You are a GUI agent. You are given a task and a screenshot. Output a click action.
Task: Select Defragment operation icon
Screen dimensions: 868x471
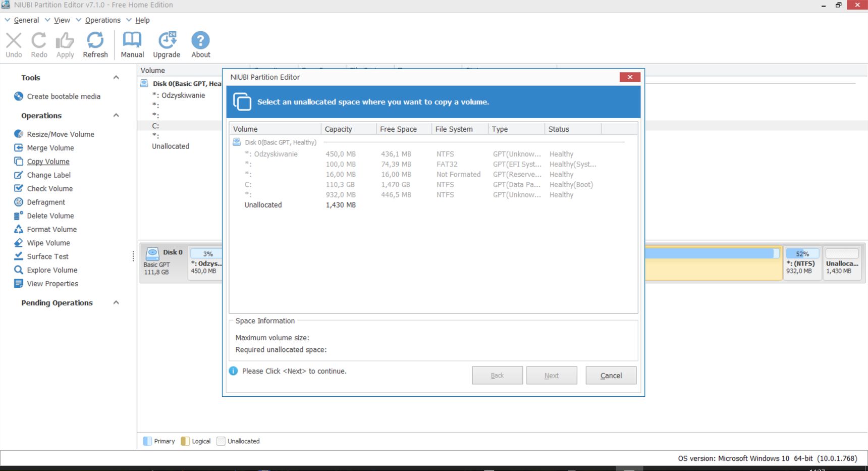tap(19, 202)
